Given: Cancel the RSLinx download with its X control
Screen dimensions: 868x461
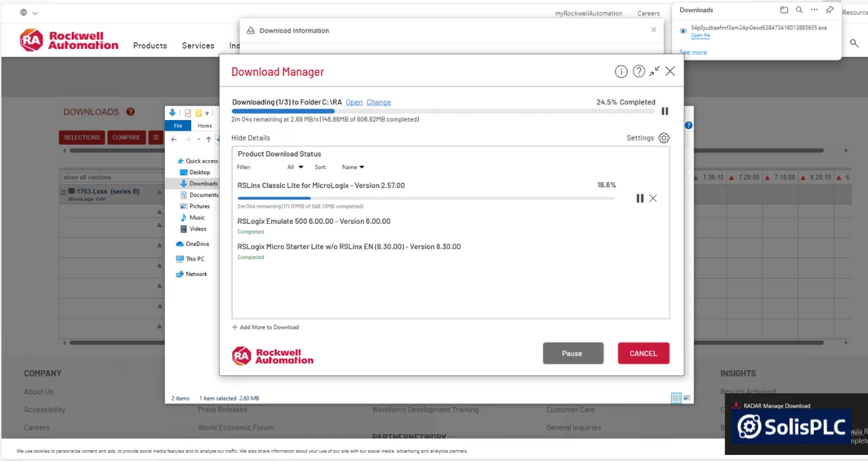Looking at the screenshot, I should (x=652, y=198).
